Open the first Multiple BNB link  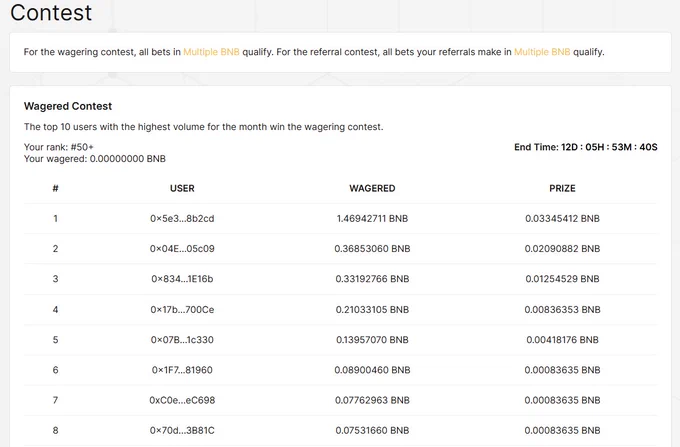click(211, 52)
